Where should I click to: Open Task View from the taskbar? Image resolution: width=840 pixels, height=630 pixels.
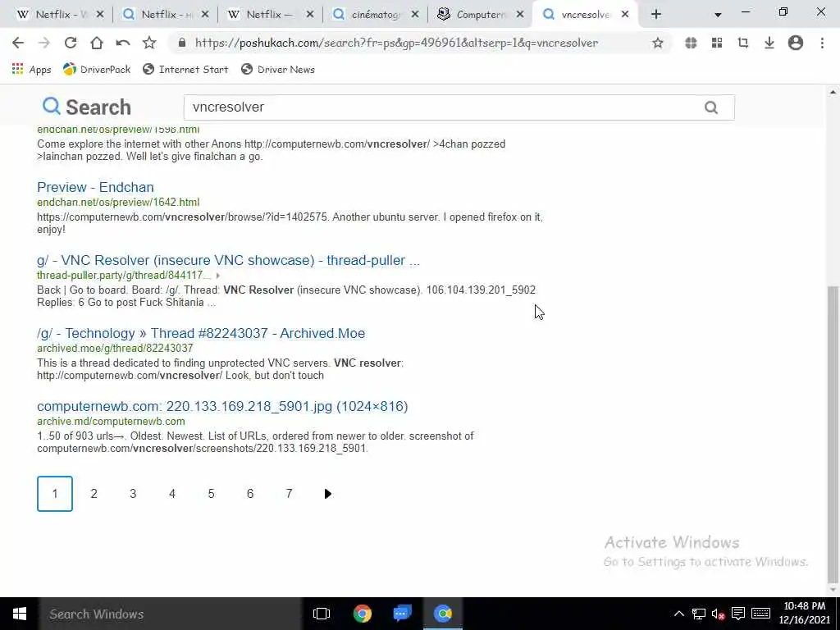pos(322,614)
